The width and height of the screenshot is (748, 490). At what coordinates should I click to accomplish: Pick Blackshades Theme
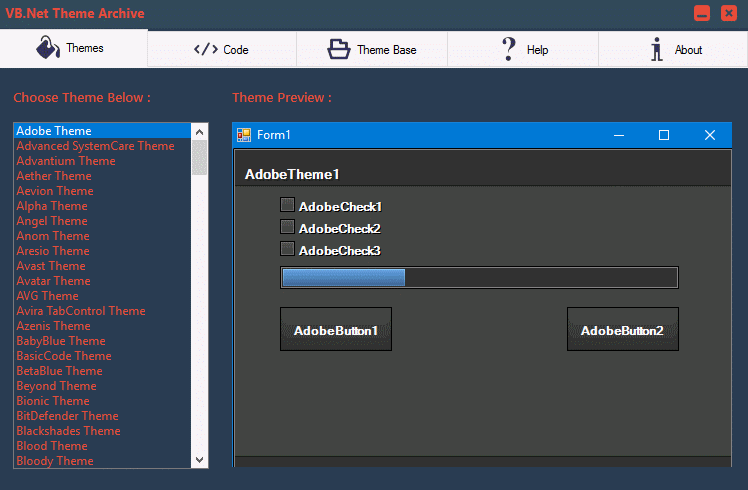click(x=103, y=431)
